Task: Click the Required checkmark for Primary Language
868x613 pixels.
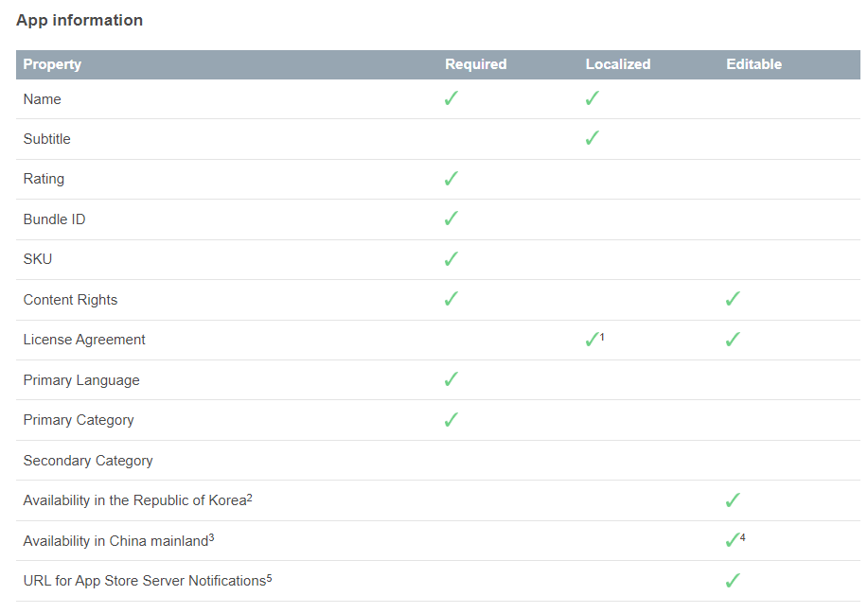Action: click(x=452, y=379)
